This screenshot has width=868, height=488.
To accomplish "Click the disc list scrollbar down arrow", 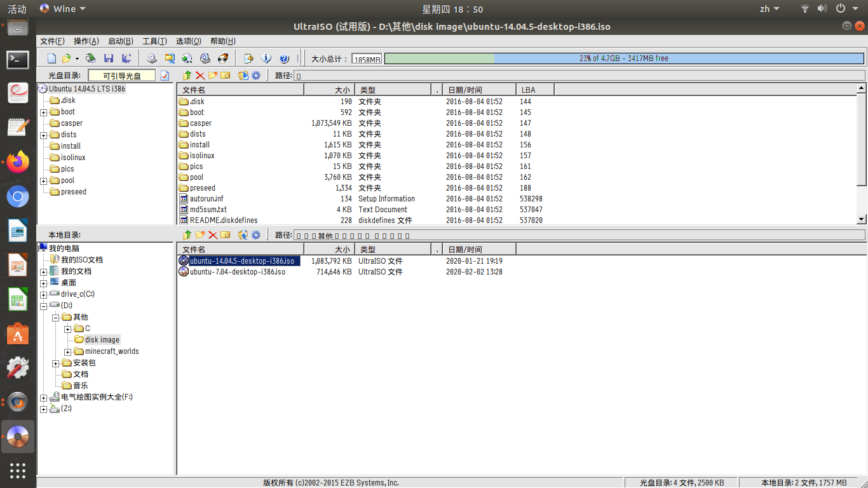I will coord(862,219).
